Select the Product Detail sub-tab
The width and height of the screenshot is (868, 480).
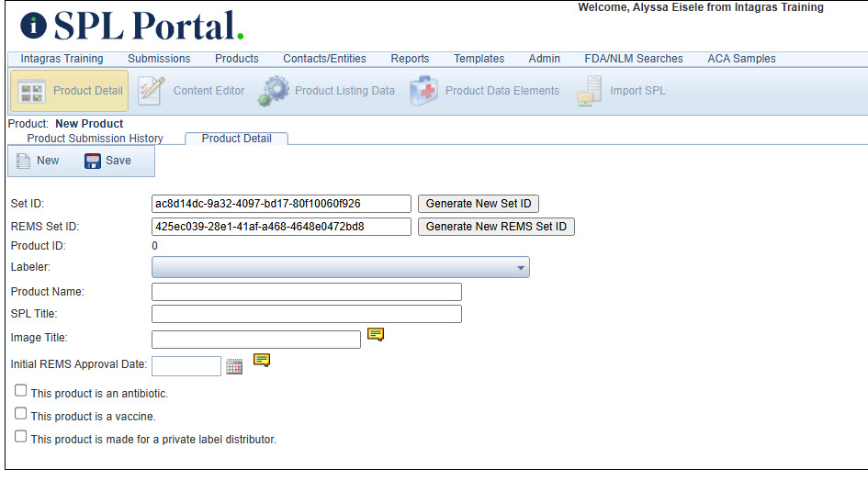236,139
